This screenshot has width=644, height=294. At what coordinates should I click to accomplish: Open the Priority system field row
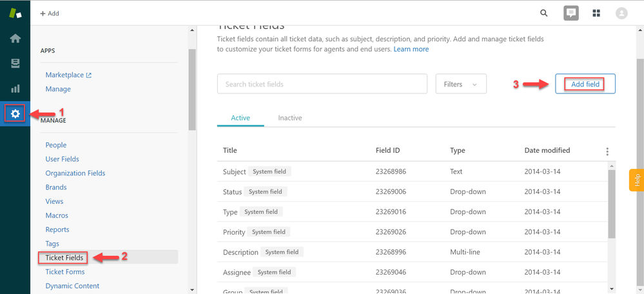(412, 232)
